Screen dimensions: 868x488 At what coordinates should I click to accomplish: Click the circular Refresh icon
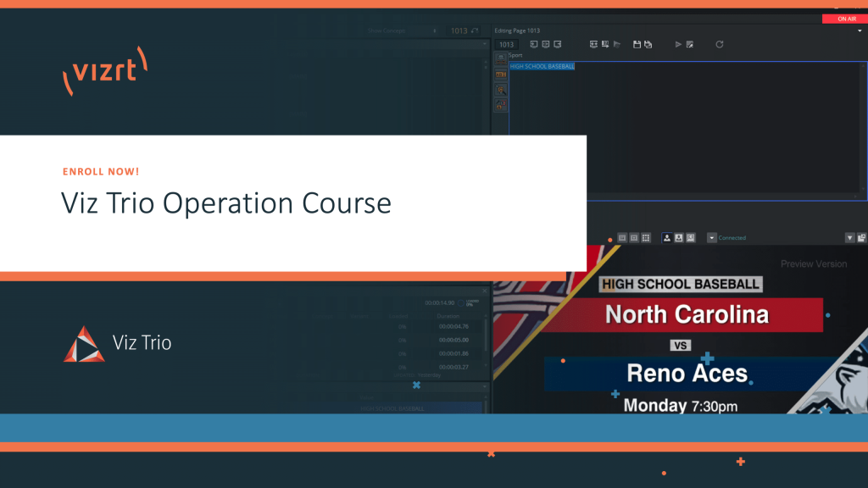[720, 44]
